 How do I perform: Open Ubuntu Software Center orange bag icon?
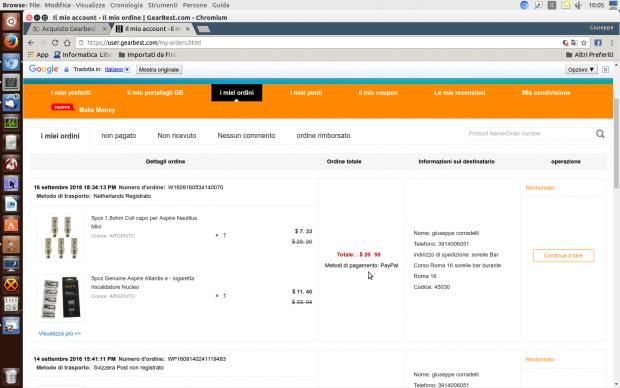click(x=11, y=224)
